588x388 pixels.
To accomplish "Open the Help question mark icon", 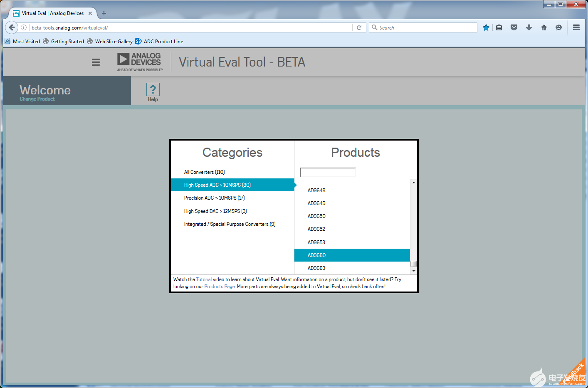I will pyautogui.click(x=153, y=89).
